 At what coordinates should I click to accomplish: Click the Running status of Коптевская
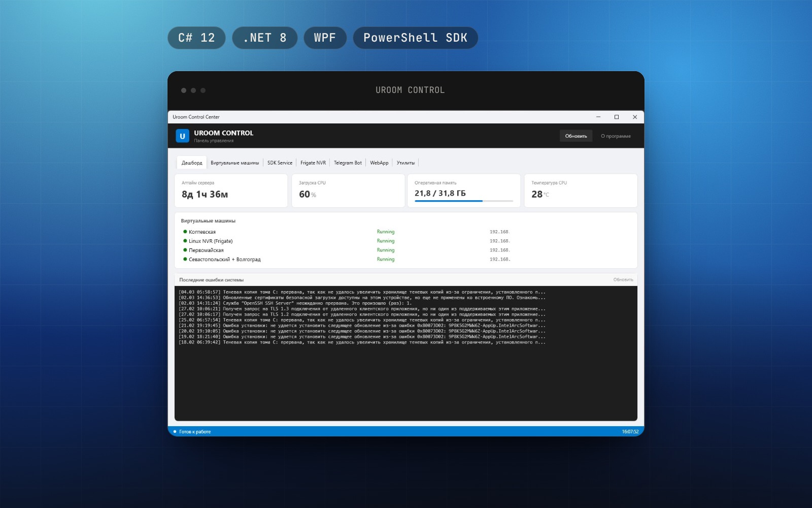pyautogui.click(x=386, y=232)
